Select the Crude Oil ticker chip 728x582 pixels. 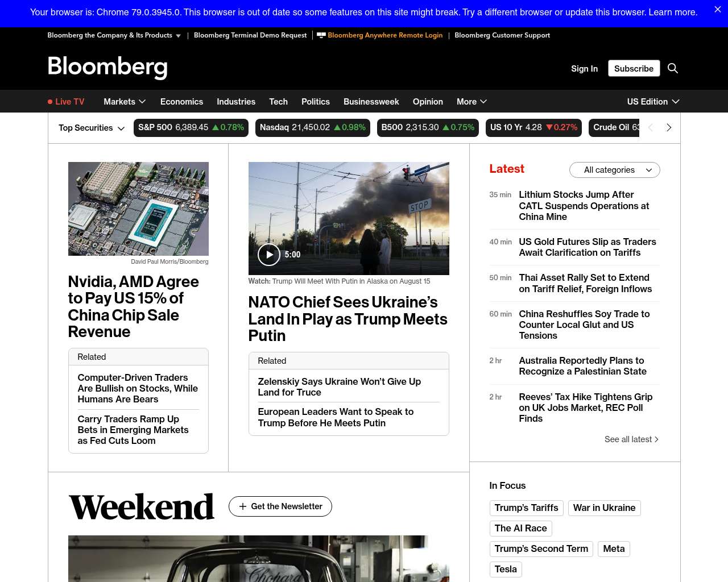click(x=614, y=127)
